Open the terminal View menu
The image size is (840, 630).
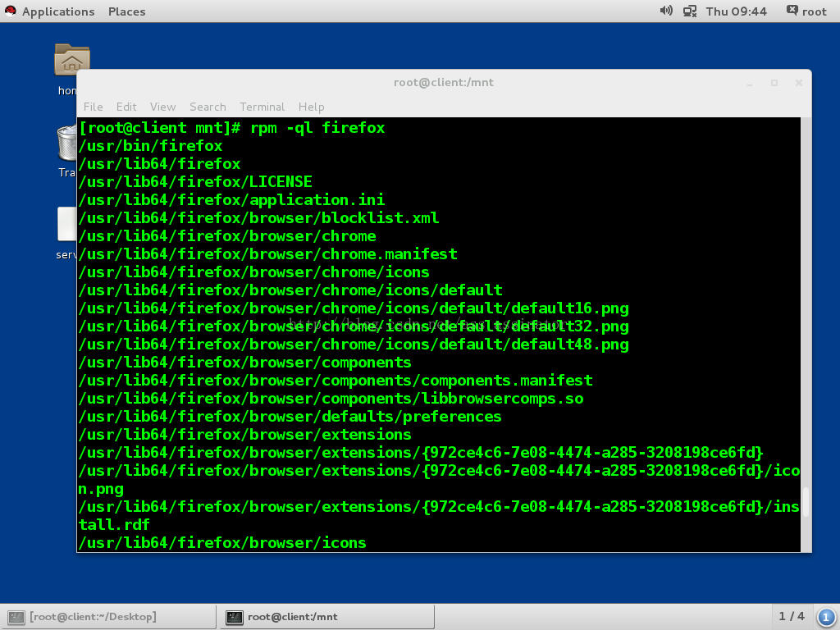(x=163, y=107)
